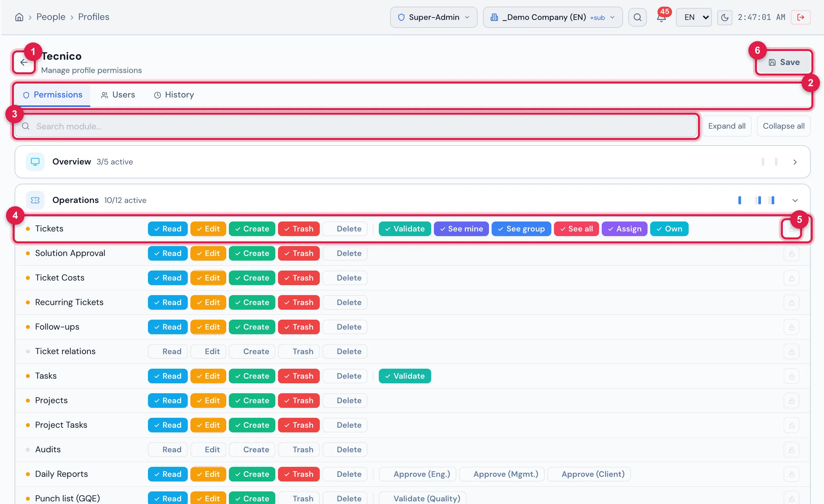Expand the Overview section chevron
Viewport: 824px width, 504px height.
[795, 162]
